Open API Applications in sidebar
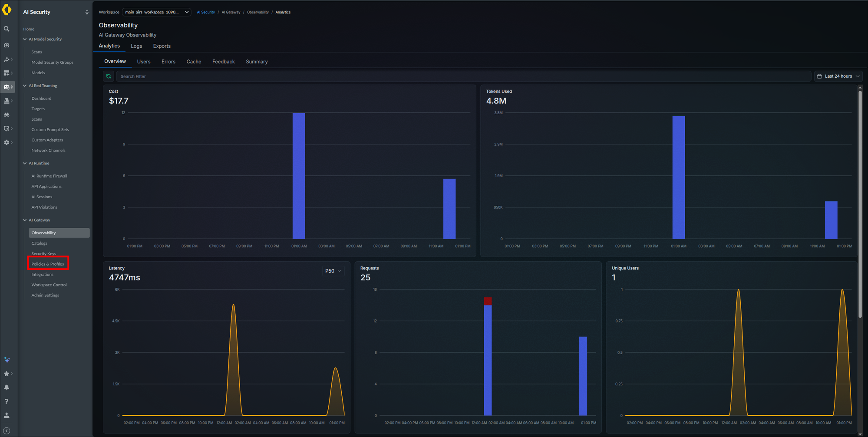The width and height of the screenshot is (868, 437). [46, 187]
